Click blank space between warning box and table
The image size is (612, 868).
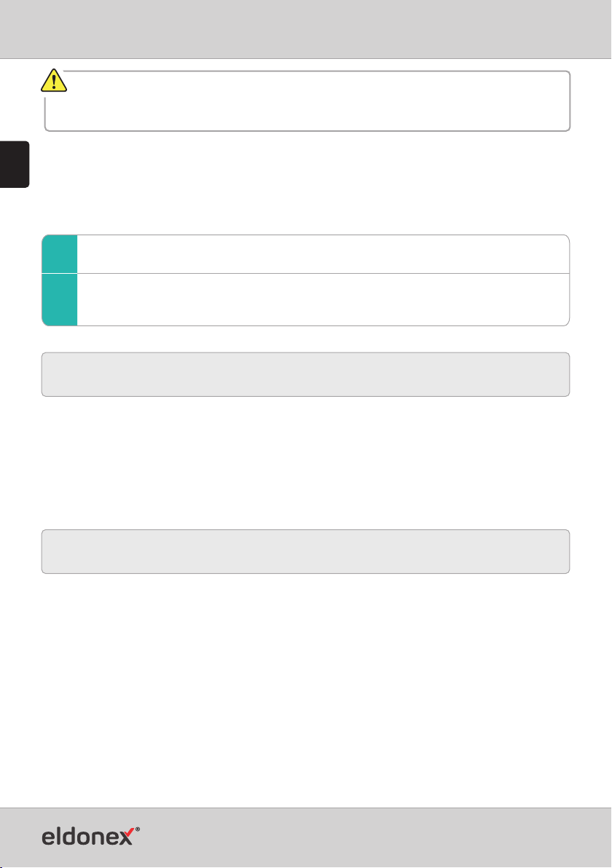tap(306, 183)
